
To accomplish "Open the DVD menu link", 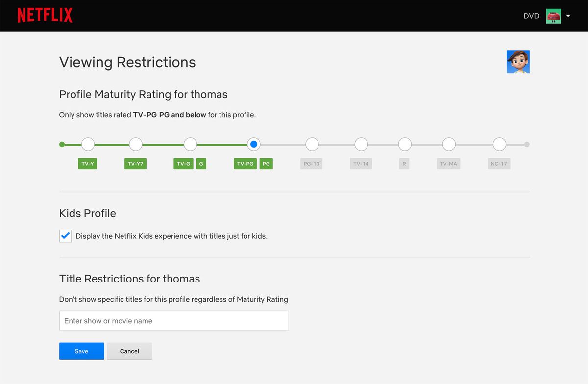I will [x=531, y=16].
